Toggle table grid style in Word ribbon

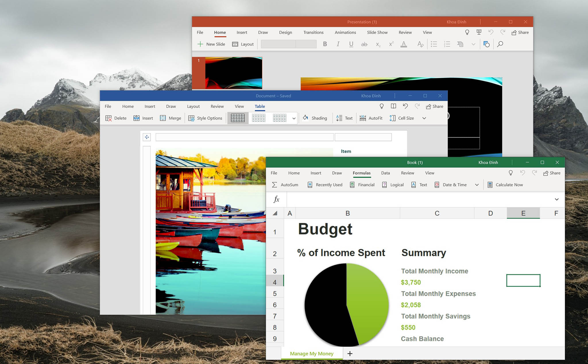click(x=238, y=118)
